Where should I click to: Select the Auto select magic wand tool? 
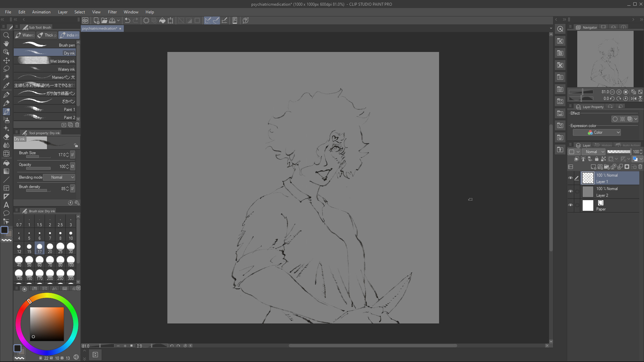6,77
